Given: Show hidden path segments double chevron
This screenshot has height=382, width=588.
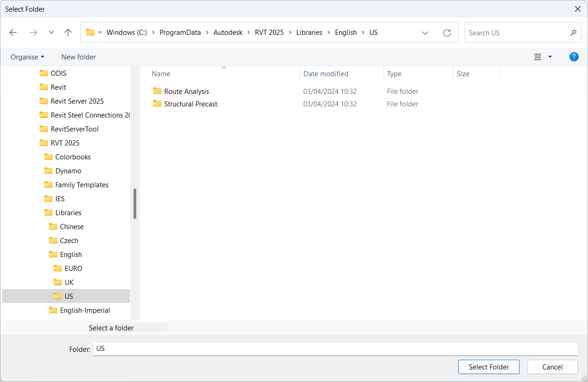Looking at the screenshot, I should [x=100, y=33].
